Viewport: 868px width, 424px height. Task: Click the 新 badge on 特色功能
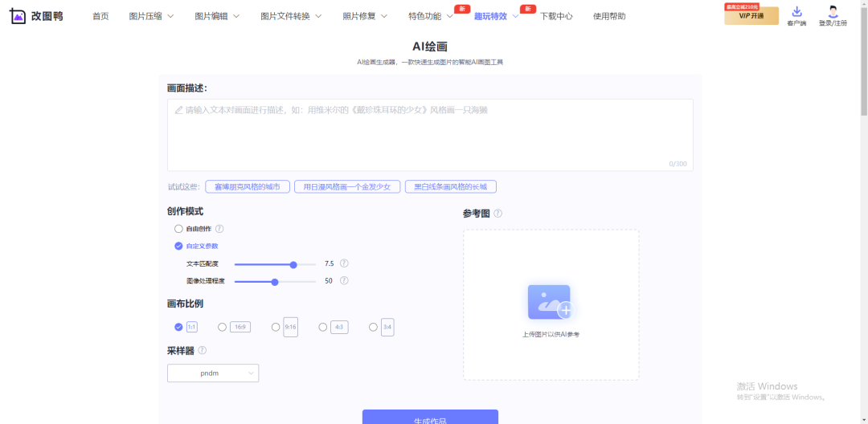pos(462,9)
